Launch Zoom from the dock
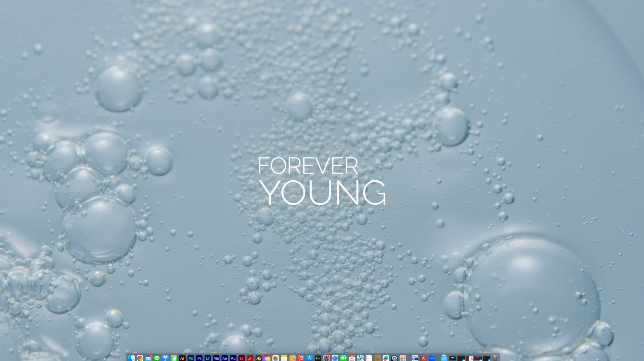 tap(432, 358)
